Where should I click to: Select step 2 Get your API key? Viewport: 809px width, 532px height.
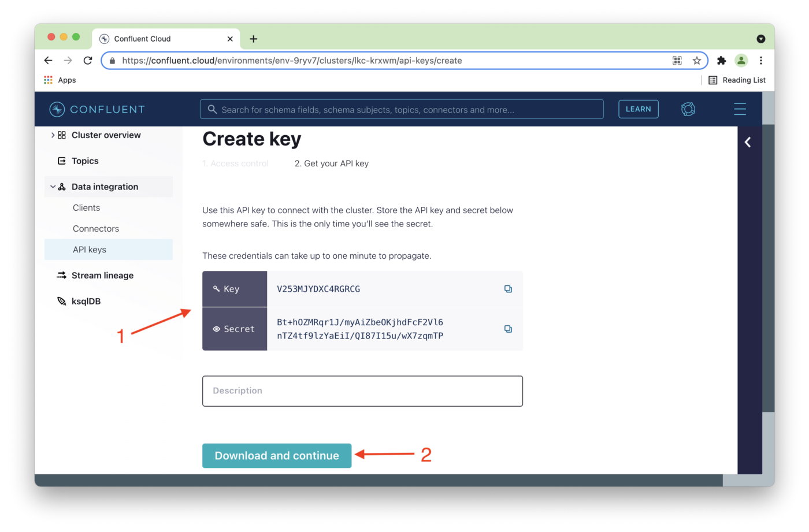tap(332, 163)
